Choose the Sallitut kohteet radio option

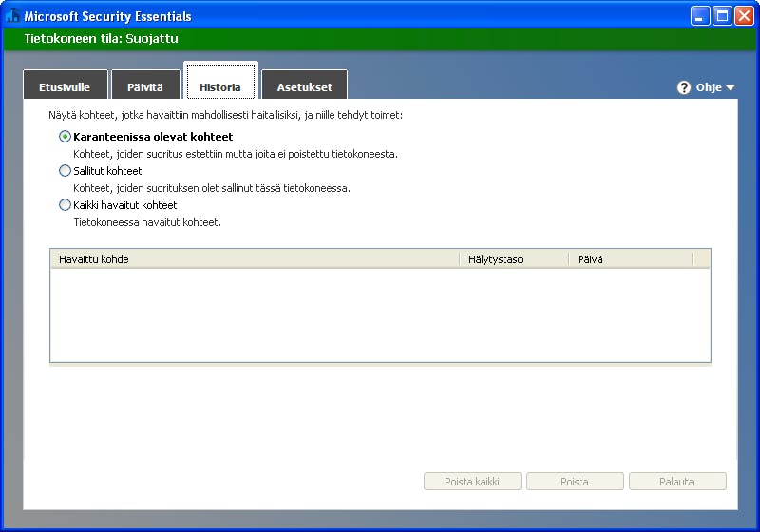coord(65,171)
